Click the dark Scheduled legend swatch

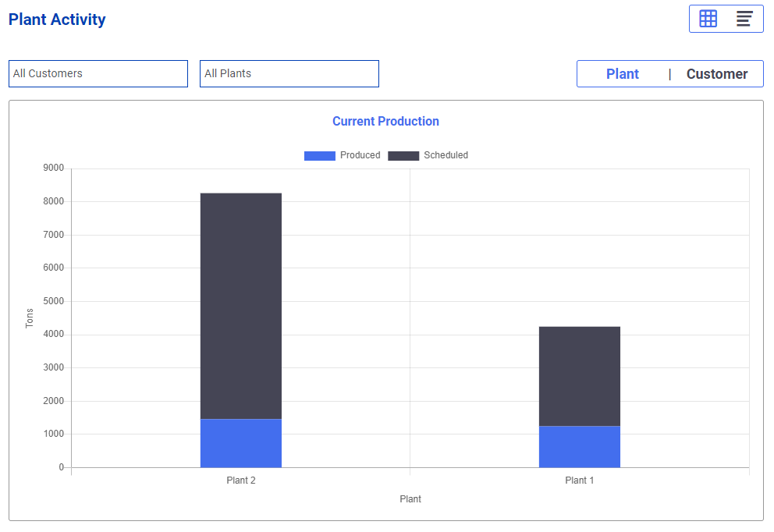403,156
